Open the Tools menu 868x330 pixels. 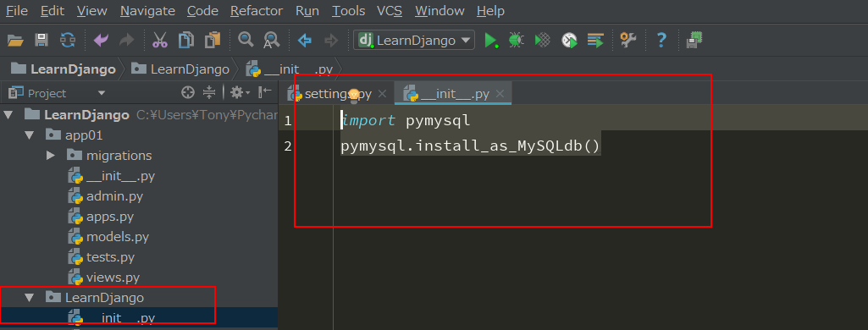coord(348,10)
